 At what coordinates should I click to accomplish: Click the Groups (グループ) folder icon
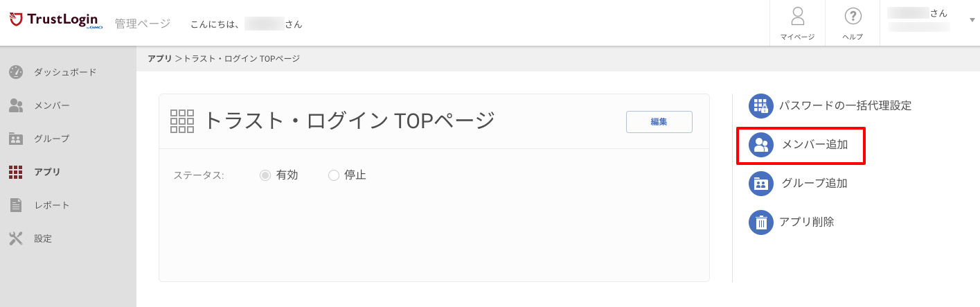click(x=16, y=139)
